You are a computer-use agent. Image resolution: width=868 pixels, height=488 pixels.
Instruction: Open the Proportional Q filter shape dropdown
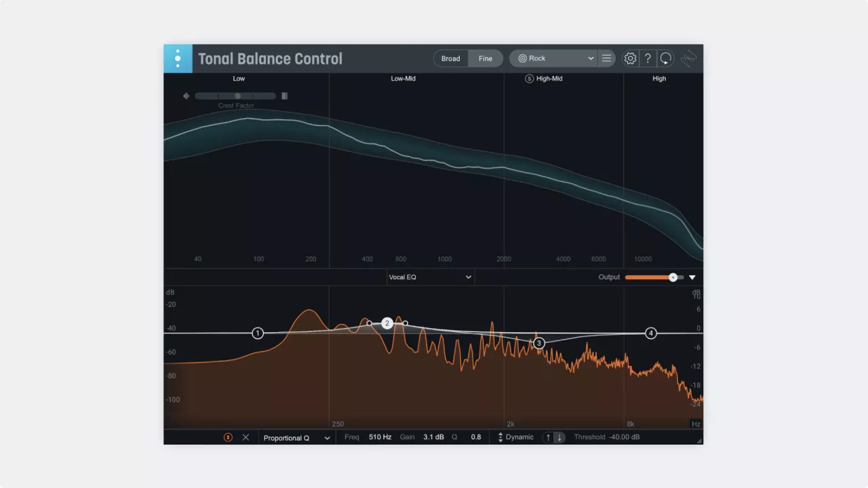[x=296, y=438]
